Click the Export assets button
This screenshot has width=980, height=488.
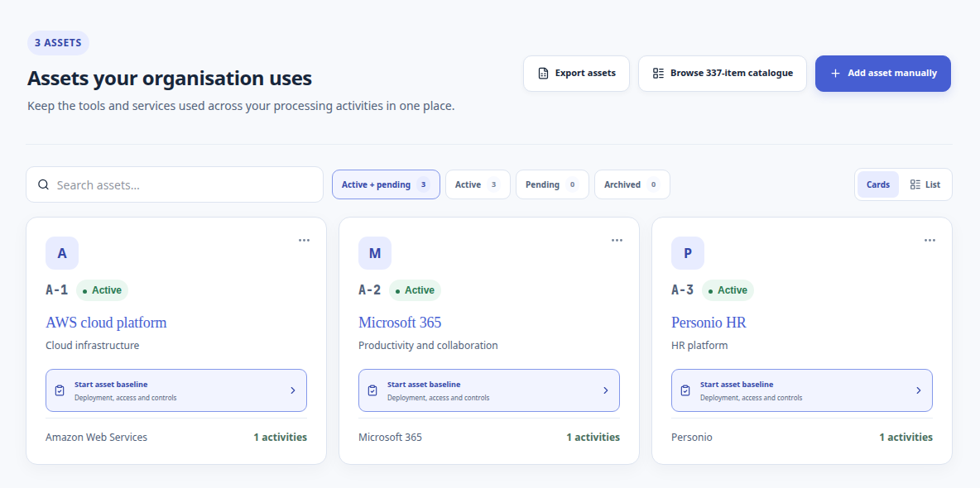576,73
